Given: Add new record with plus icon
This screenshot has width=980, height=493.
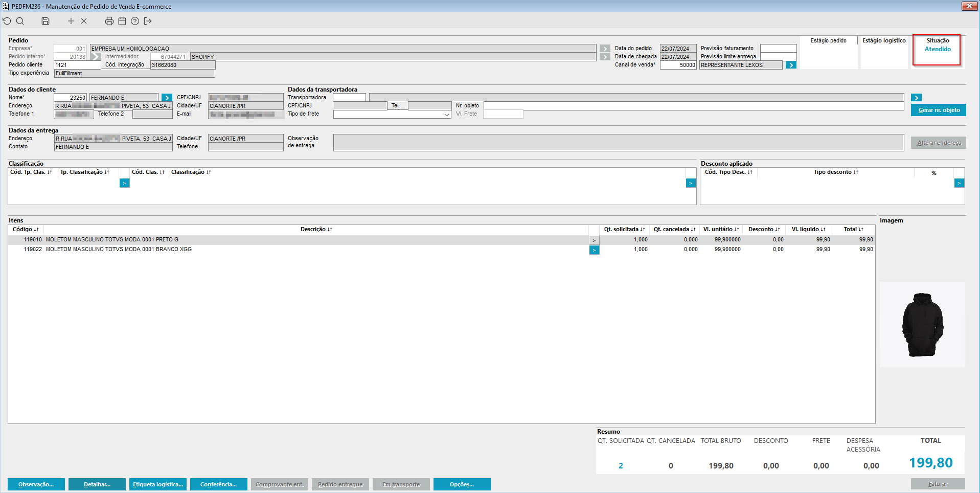Looking at the screenshot, I should pyautogui.click(x=71, y=21).
